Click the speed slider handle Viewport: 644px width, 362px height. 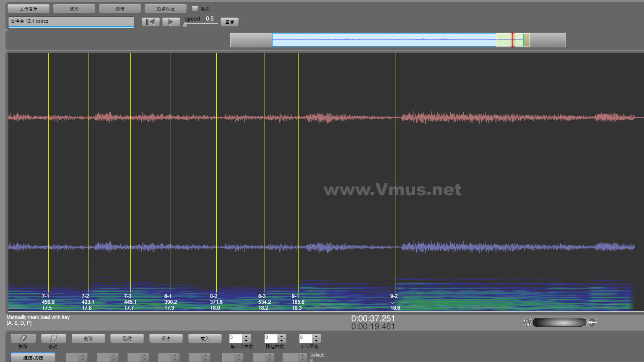click(x=185, y=25)
